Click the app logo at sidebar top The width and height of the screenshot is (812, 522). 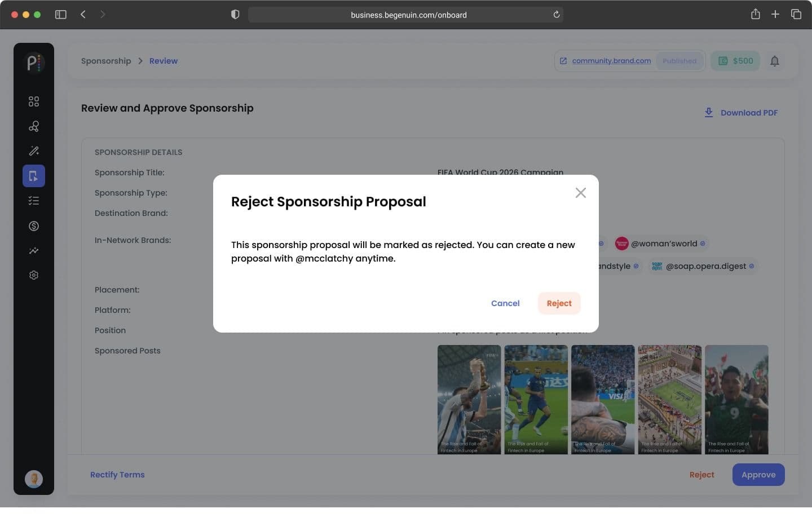[34, 63]
